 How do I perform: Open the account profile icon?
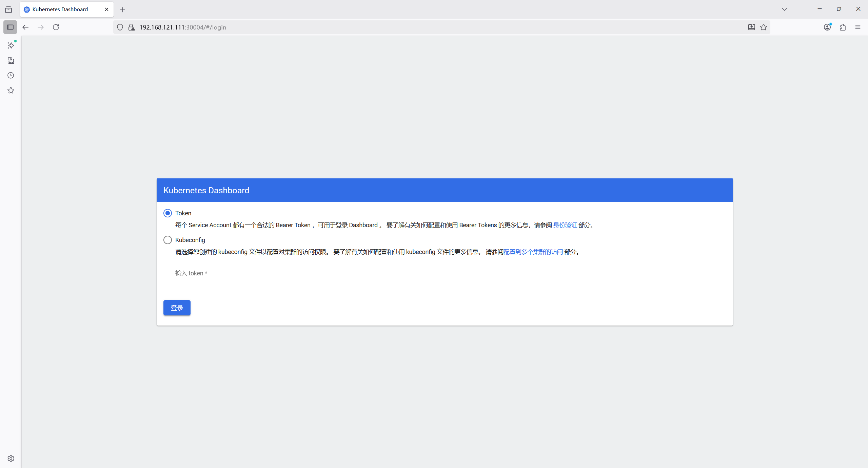pos(827,27)
